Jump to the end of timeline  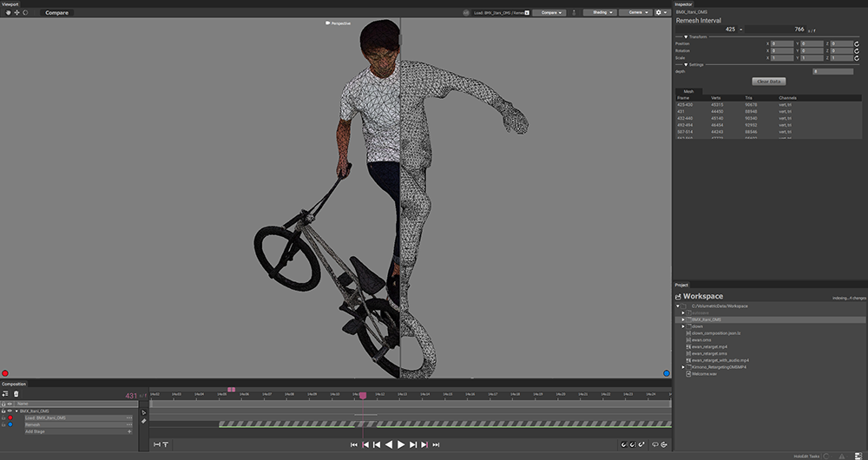(437, 444)
